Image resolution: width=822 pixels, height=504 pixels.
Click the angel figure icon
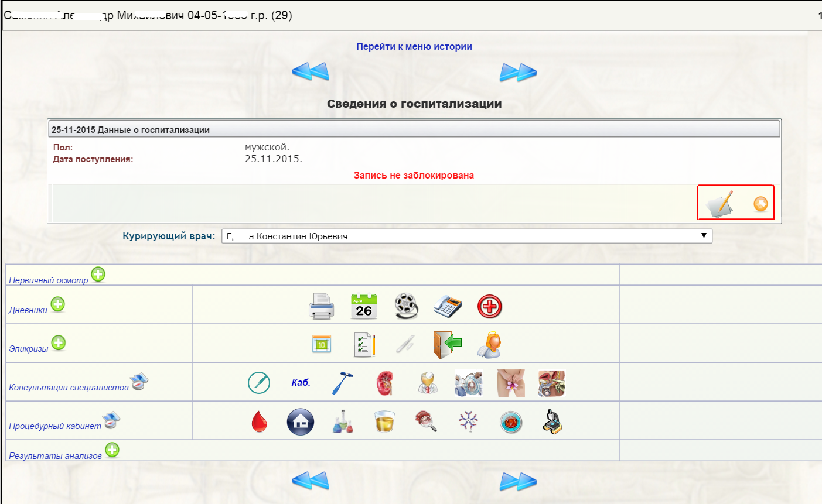pos(489,345)
